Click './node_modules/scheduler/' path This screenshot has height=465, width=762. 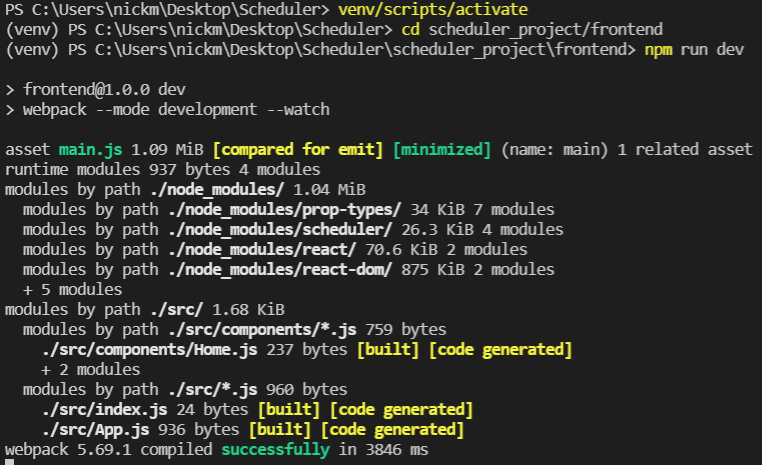click(x=280, y=229)
